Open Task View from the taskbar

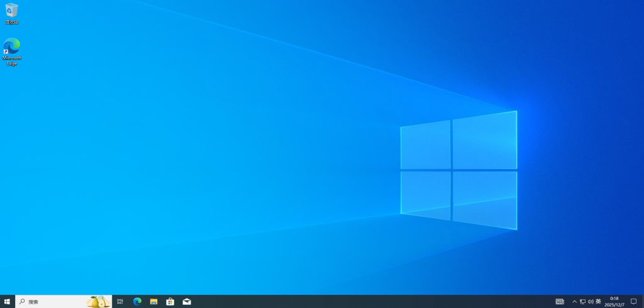120,302
